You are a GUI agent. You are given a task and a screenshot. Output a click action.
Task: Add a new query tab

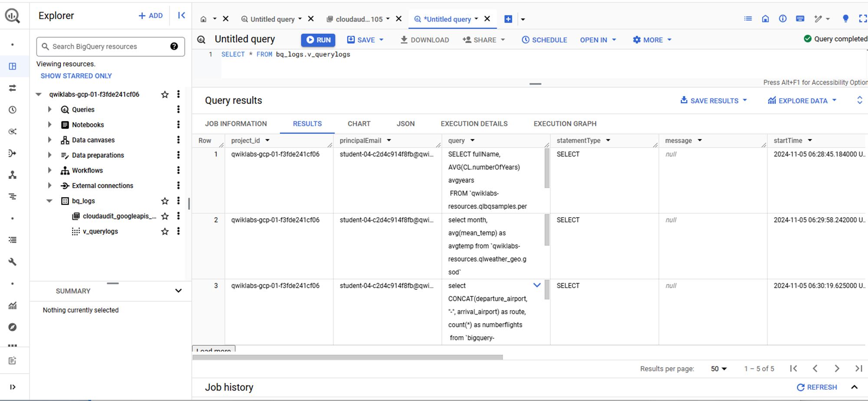pos(508,19)
